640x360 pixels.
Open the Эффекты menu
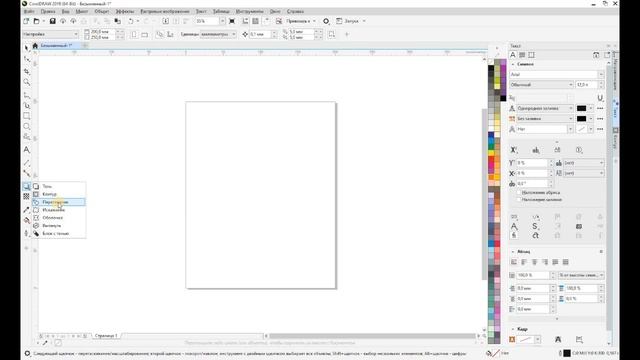coord(124,11)
